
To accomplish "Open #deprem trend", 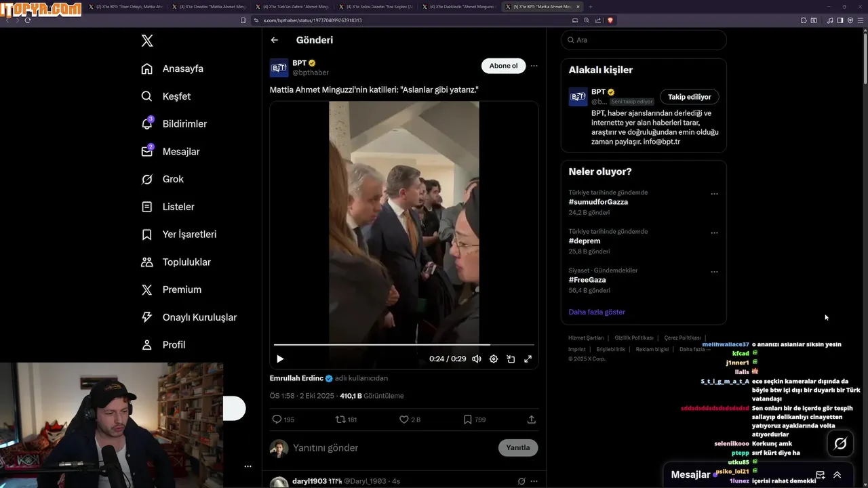I will click(x=585, y=241).
